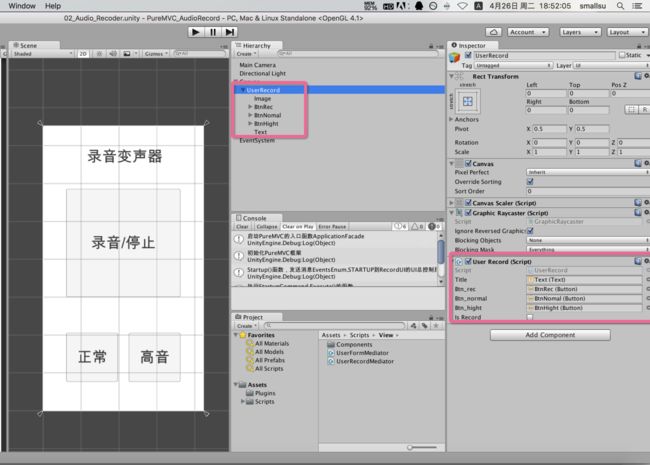The height and width of the screenshot is (465, 650).
Task: Toggle Canvas component enabled checkbox
Action: (468, 163)
